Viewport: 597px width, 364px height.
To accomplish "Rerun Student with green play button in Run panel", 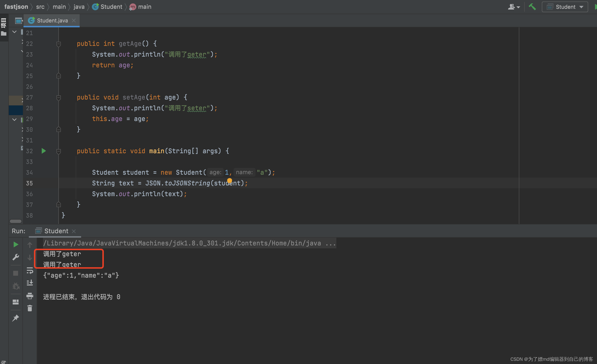I will click(16, 244).
